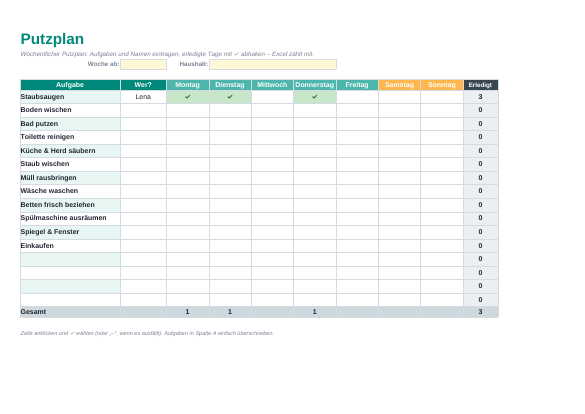Click the footer hint about Zelle anklicken
The image size is (585, 414).
(147, 333)
